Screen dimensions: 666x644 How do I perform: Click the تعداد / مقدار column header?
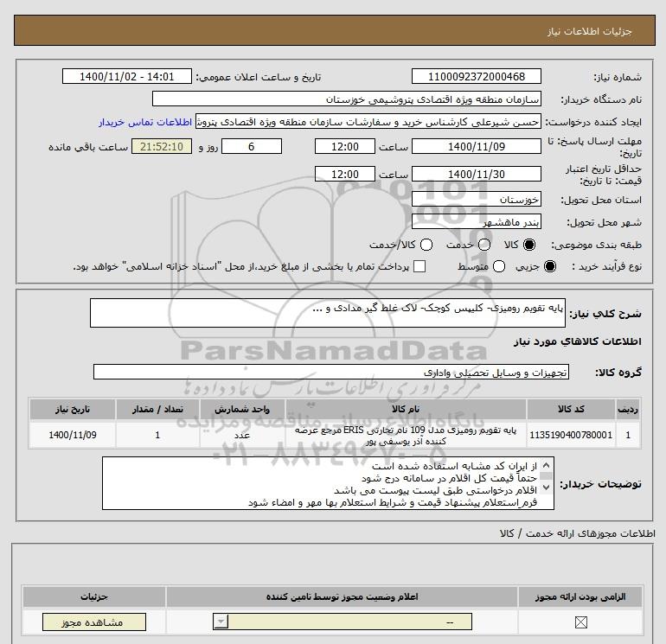coord(157,409)
